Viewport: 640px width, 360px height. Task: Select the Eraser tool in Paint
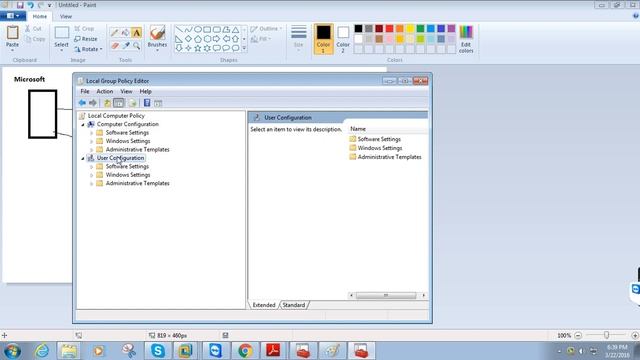(115, 46)
